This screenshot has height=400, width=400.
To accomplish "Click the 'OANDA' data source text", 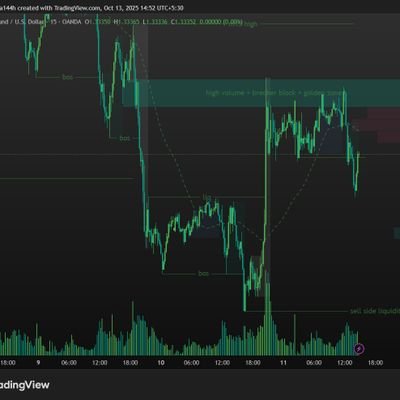I will pos(71,22).
